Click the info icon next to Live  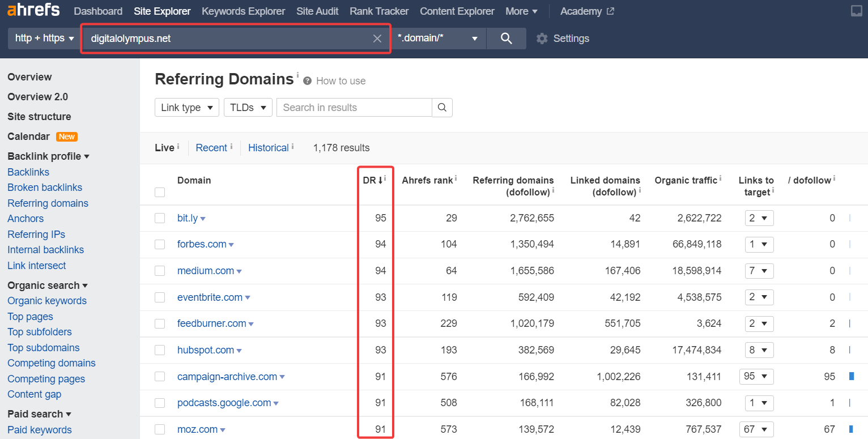(178, 146)
